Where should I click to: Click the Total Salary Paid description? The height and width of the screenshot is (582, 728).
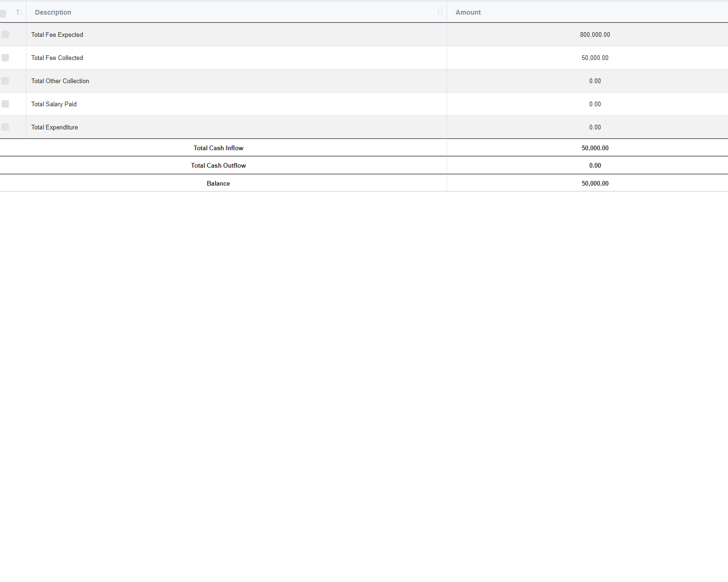coord(53,104)
